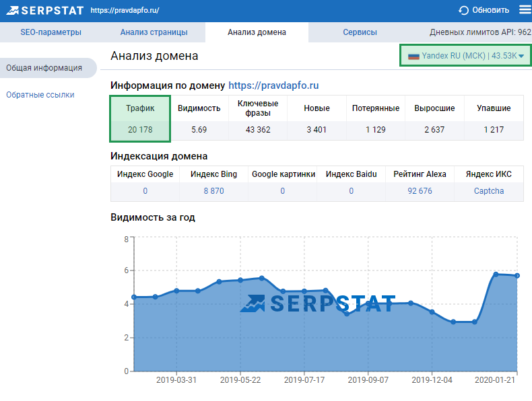This screenshot has height=401, width=532.
Task: Click the 2020-01-21 axis label
Action: coord(495,380)
